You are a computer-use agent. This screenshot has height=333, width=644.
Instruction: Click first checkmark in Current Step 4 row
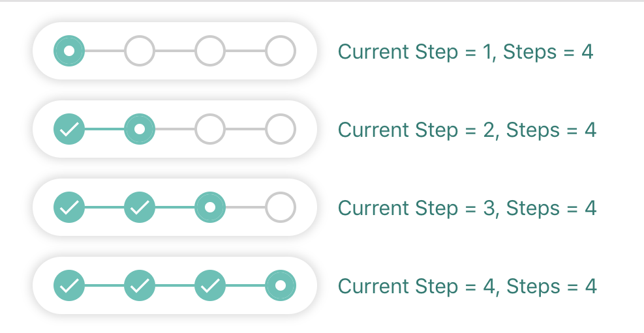click(x=69, y=285)
